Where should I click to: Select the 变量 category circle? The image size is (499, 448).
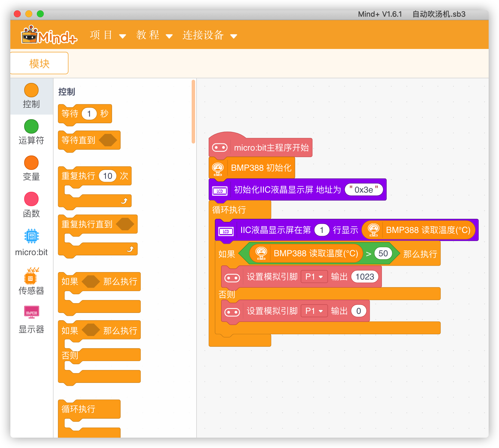pos(31,163)
